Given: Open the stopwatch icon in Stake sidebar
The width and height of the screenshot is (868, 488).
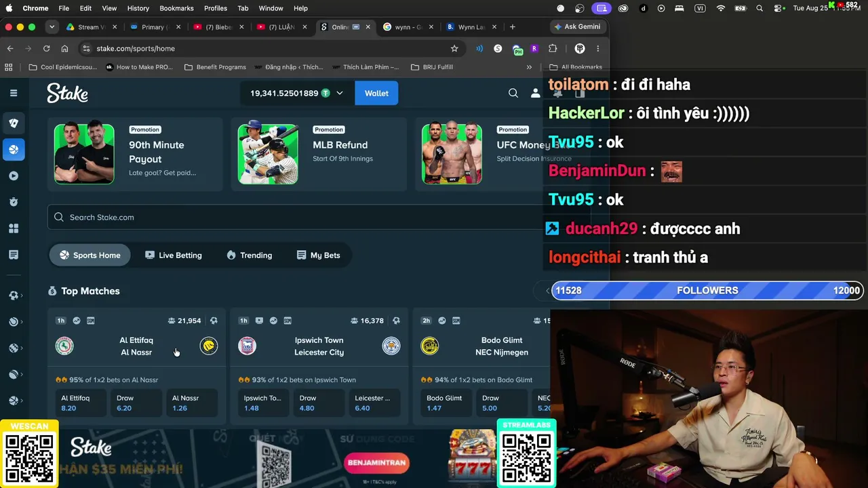Looking at the screenshot, I should coord(14,202).
